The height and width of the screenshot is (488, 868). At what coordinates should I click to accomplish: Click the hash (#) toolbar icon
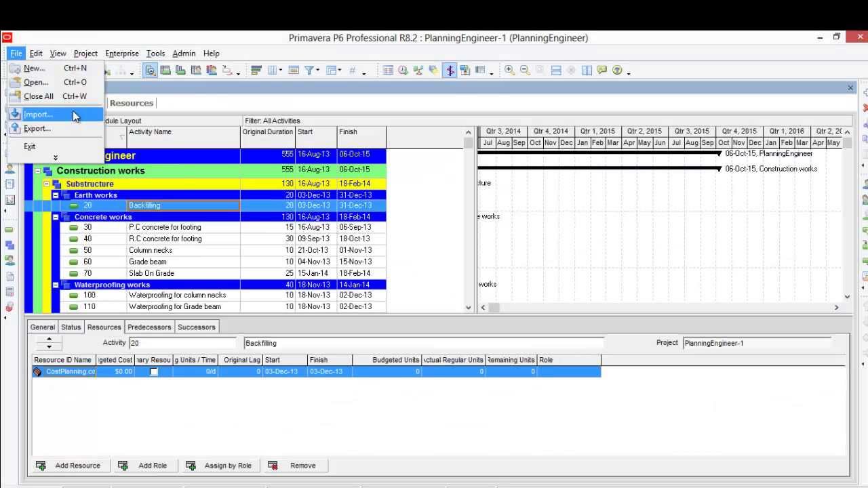point(353,70)
